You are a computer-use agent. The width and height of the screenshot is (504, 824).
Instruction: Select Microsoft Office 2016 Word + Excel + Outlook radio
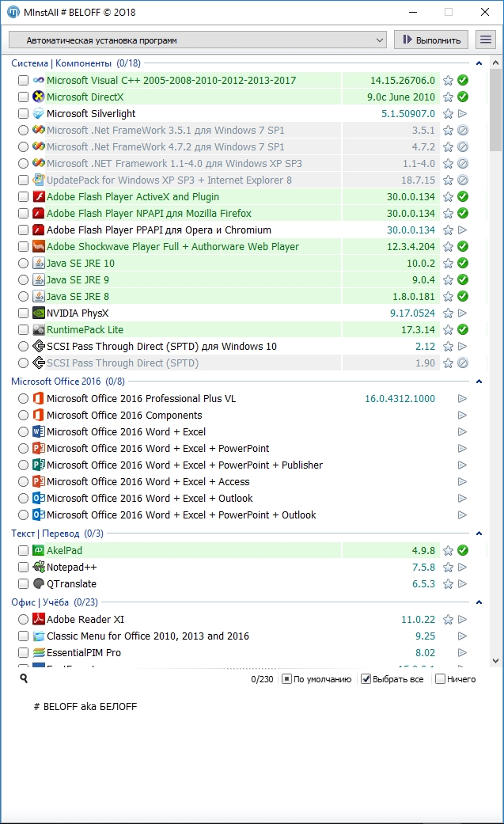[23, 498]
